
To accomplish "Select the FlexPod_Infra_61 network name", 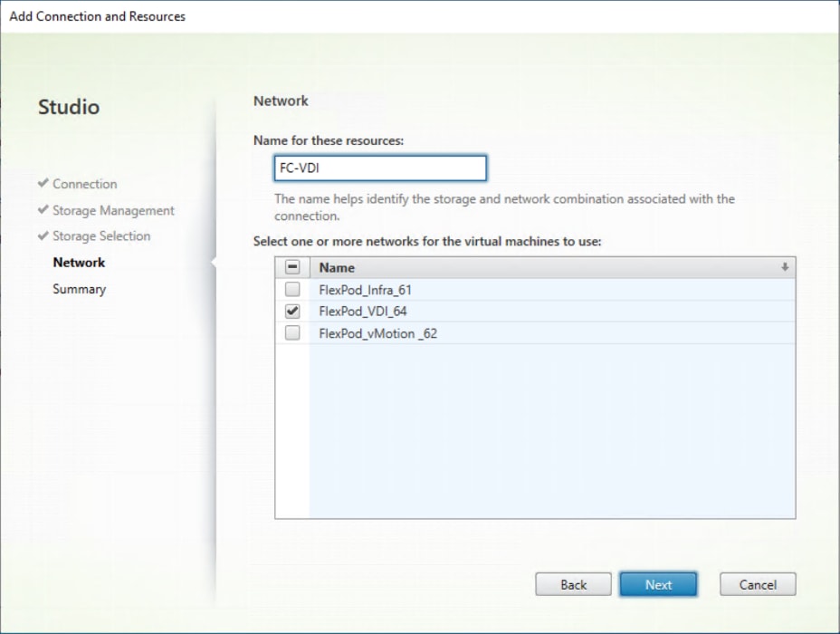I will 366,290.
